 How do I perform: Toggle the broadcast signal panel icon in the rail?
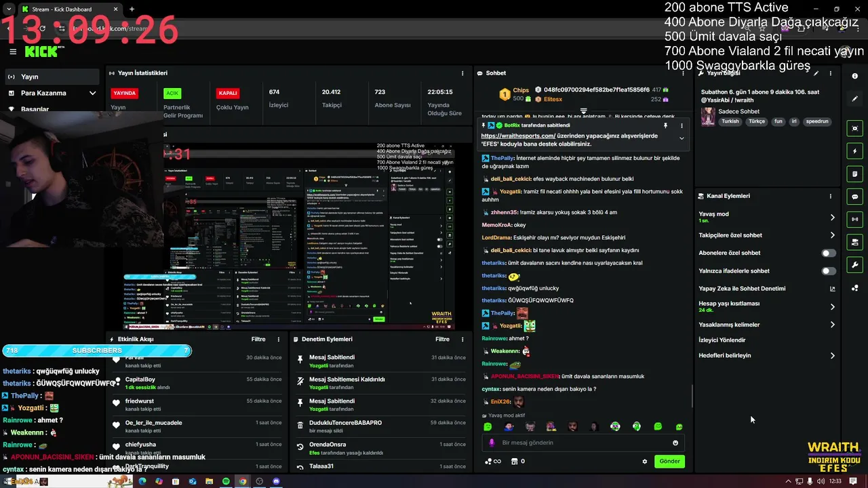coord(855,219)
